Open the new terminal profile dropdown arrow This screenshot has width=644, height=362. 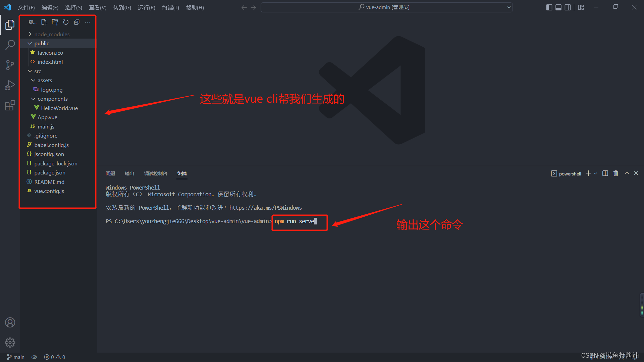pos(595,173)
